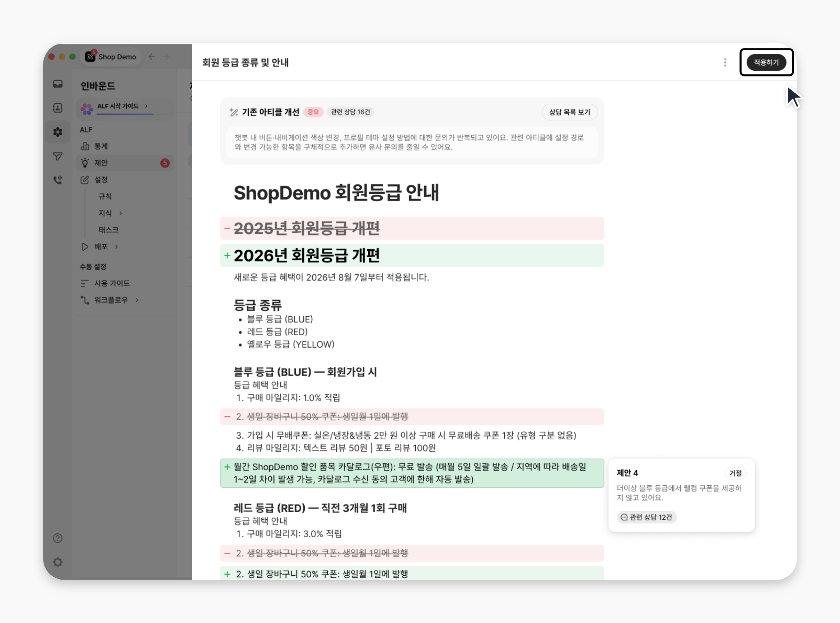This screenshot has width=840, height=623.
Task: Open the inbox icon in left rail
Action: click(58, 84)
